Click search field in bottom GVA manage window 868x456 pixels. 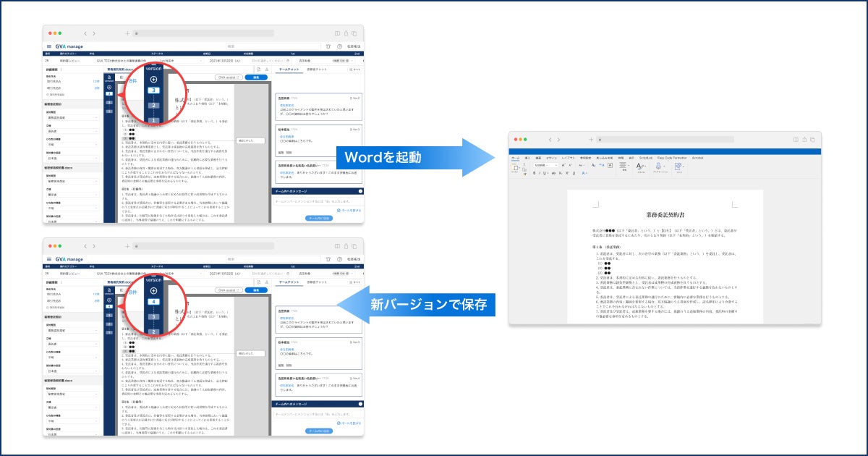pos(272,259)
